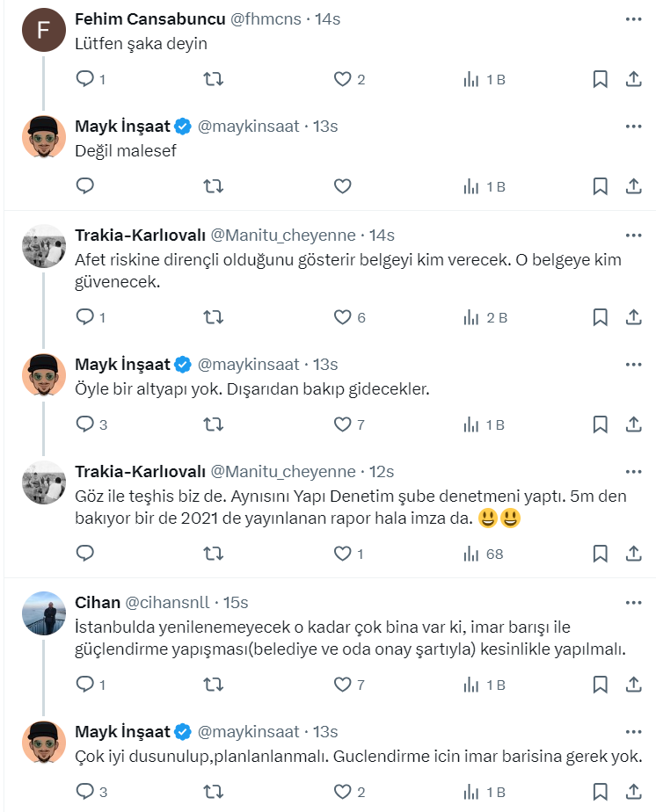
Task: Like Trakia-Karlıovalı's 'Afet riskine' tweet
Action: click(343, 317)
